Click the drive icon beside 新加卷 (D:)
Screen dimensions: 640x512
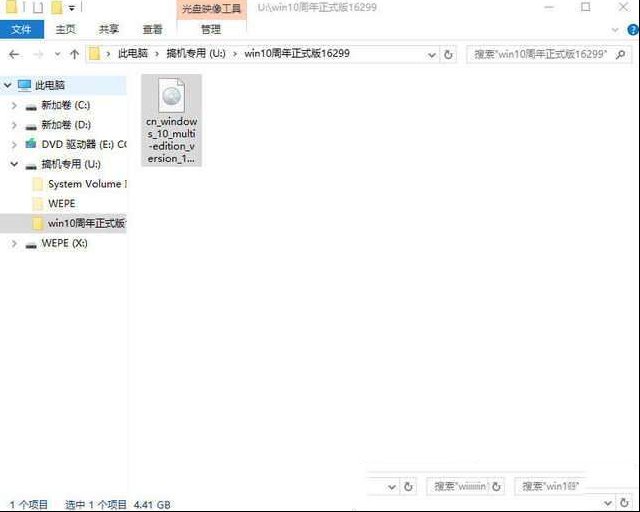[31, 127]
